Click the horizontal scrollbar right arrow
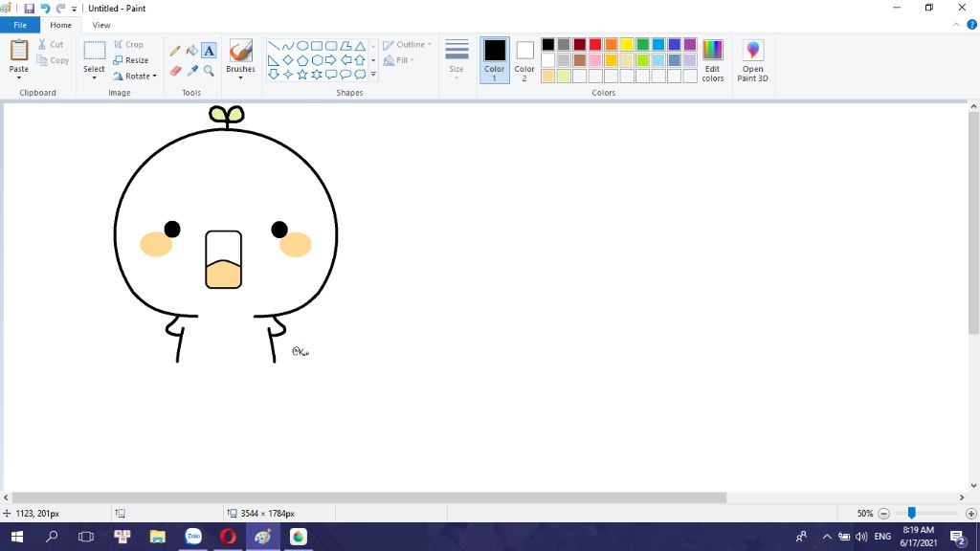This screenshot has height=551, width=980. pyautogui.click(x=961, y=497)
